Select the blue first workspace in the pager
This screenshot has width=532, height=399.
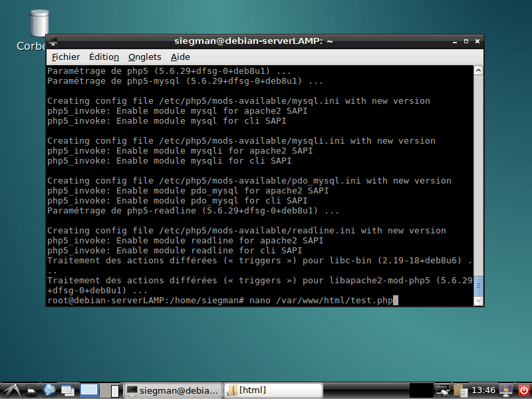pos(89,390)
